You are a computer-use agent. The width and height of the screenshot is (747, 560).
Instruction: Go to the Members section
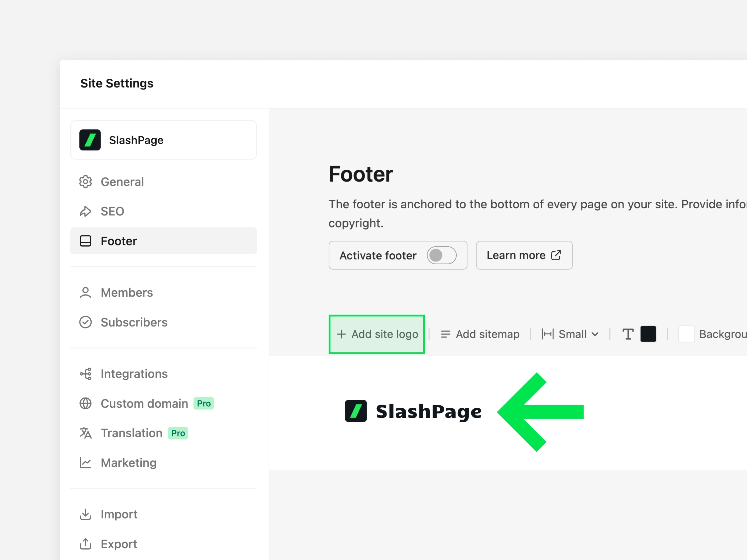(x=163, y=292)
